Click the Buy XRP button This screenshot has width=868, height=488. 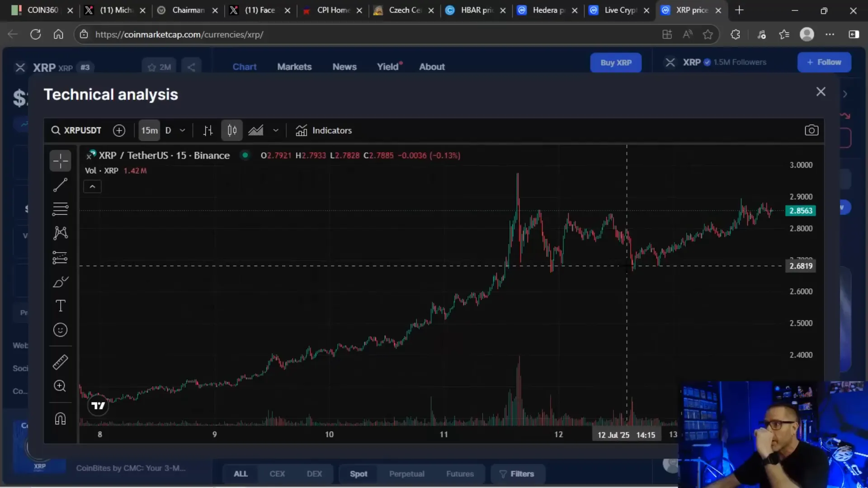coord(616,63)
